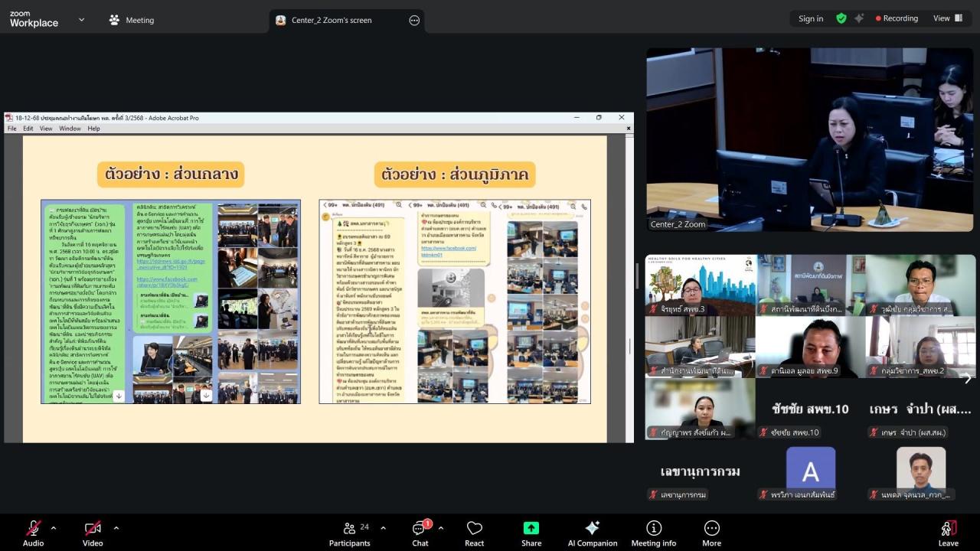The image size is (980, 551).
Task: Select จิรยุทธ์ สพข.3 participant tile
Action: coord(701,285)
